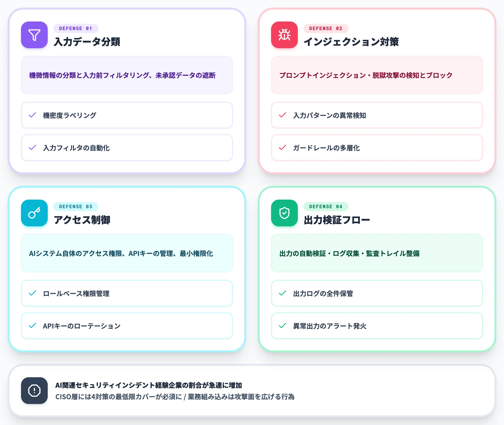Click the 入力フィルタの自動化 text
The image size is (504, 425).
[76, 148]
